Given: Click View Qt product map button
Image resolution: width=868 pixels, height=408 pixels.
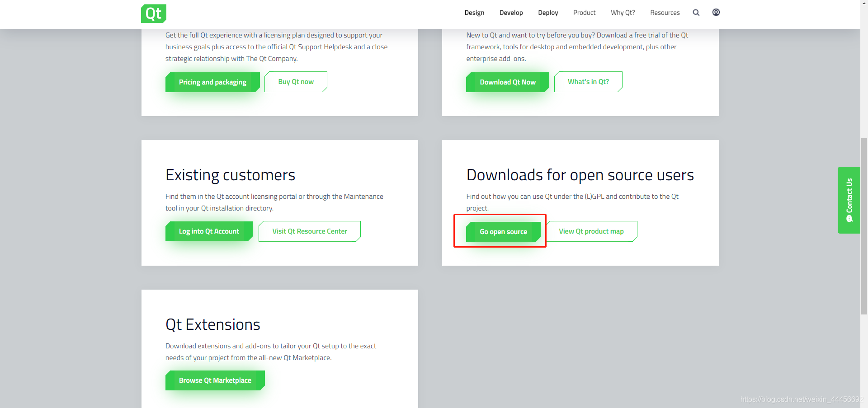Looking at the screenshot, I should click(591, 231).
